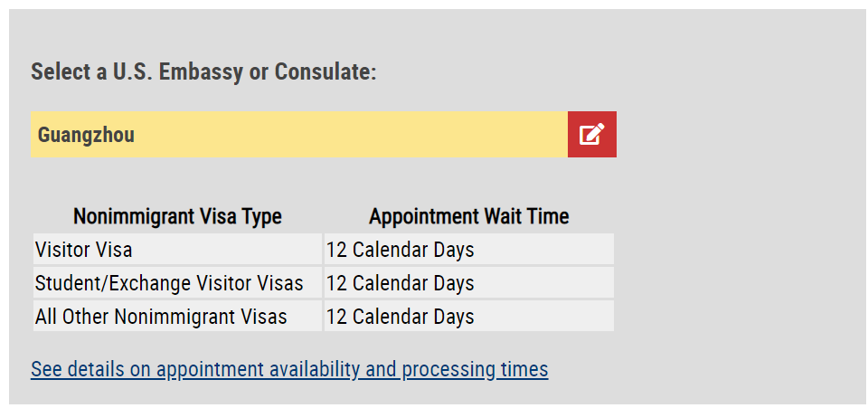Click the word Consulate in the heading
Screen dimensions: 868x408
pyautogui.click(x=325, y=72)
